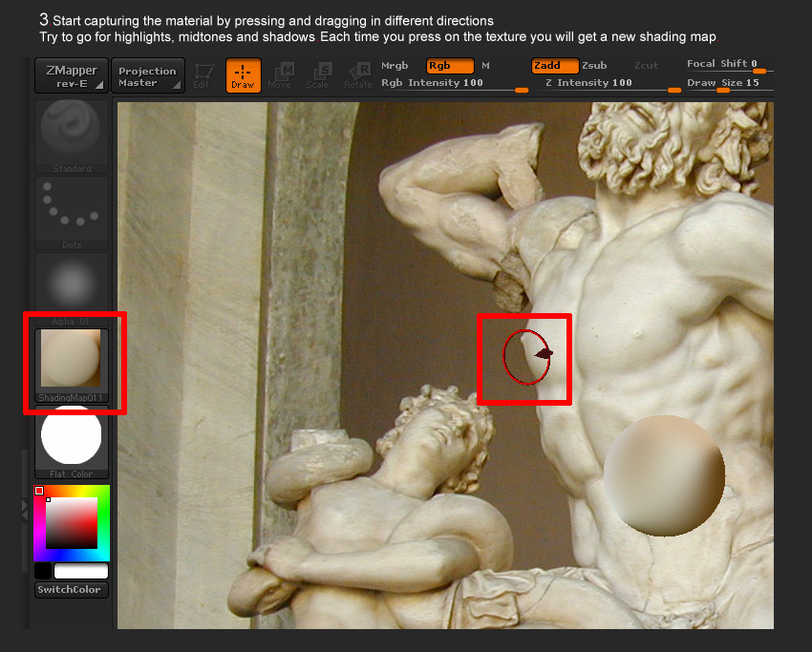Adjust the Draw Size slider
812x652 pixels.
click(730, 84)
